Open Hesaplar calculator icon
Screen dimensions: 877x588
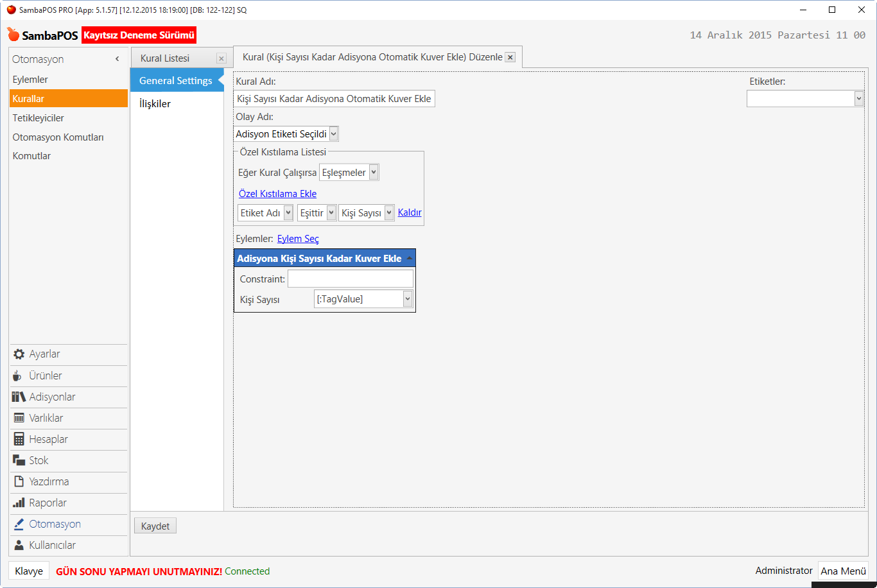click(19, 439)
